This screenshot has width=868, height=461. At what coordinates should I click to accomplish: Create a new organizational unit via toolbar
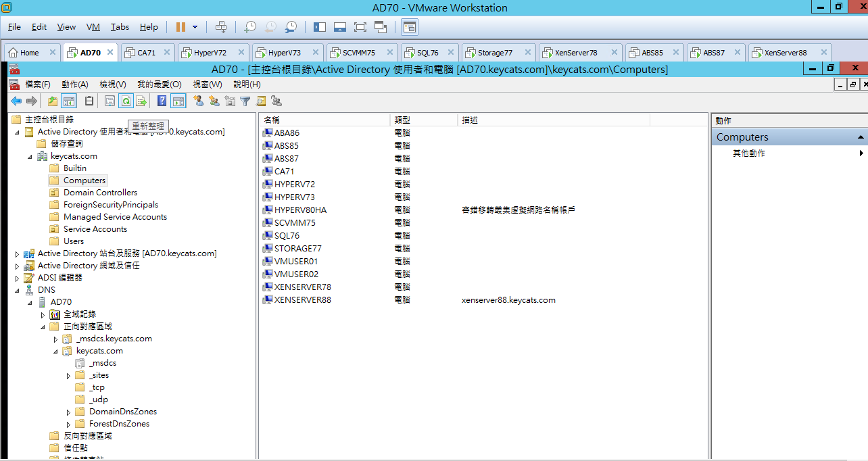click(230, 101)
